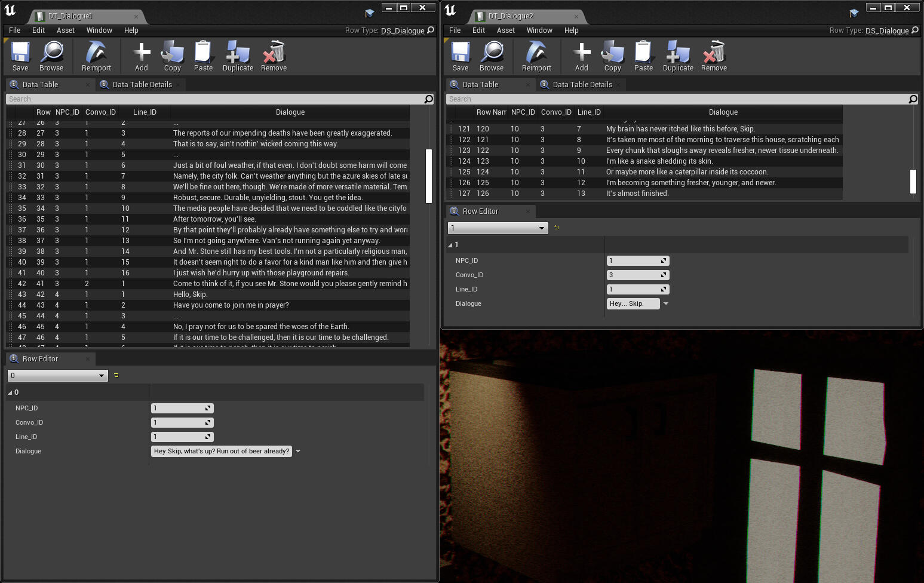Viewport: 924px width, 583px height.
Task: Open row selector dropdown showing 0
Action: (x=57, y=376)
